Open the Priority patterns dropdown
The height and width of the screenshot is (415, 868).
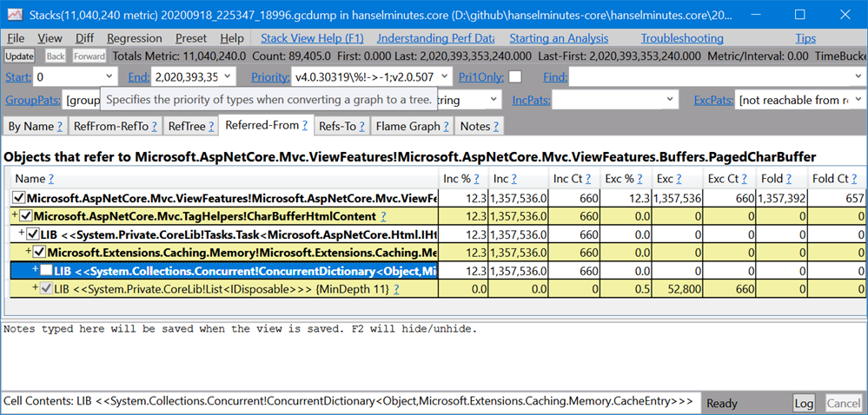point(446,77)
